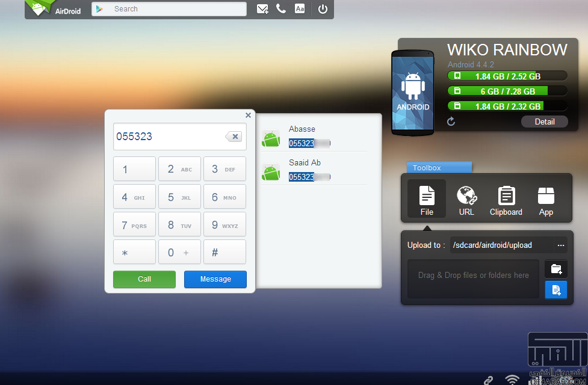
Task: Click the add folder upload icon
Action: (556, 269)
